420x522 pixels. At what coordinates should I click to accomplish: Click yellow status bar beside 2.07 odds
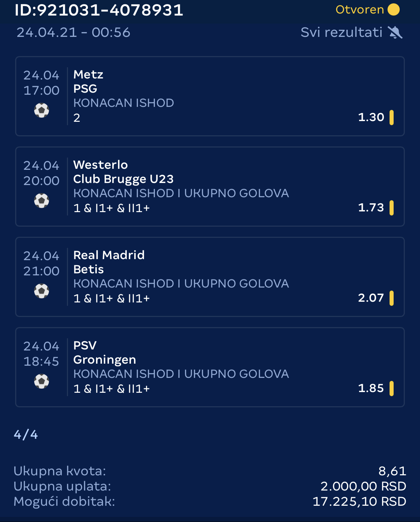click(x=392, y=298)
